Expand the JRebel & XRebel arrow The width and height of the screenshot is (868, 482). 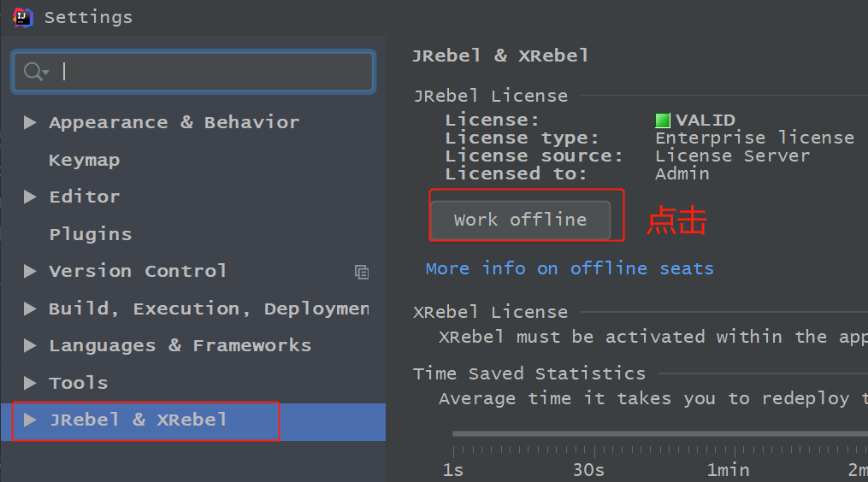pos(31,420)
